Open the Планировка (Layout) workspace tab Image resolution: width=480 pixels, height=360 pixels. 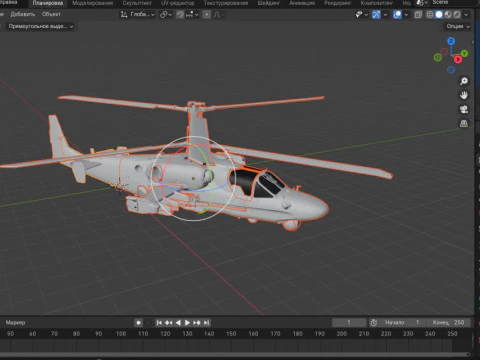click(48, 3)
